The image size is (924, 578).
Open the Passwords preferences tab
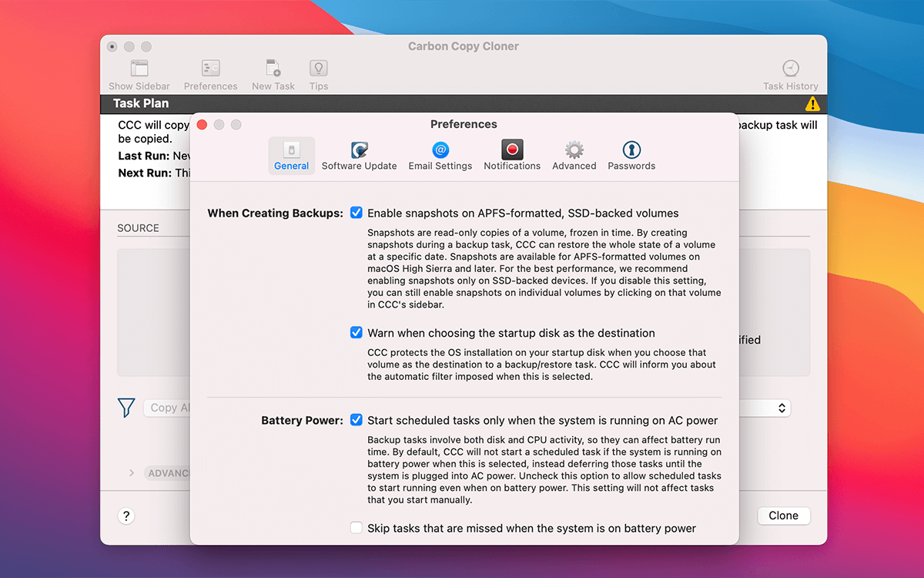(x=631, y=156)
